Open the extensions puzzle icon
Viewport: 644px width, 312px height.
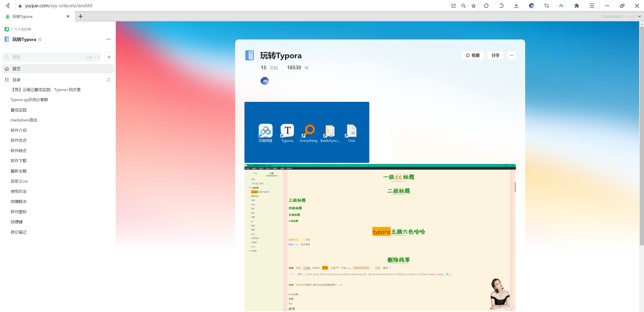point(577,6)
